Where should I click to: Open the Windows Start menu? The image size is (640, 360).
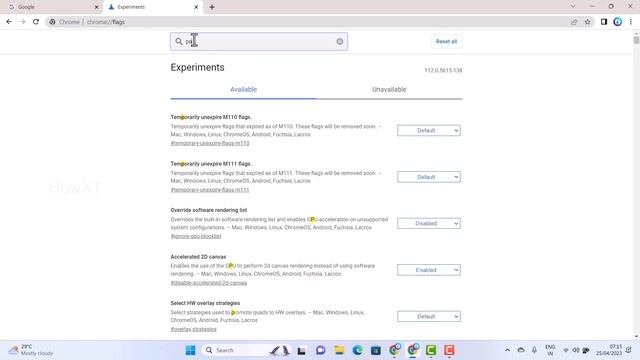point(190,350)
